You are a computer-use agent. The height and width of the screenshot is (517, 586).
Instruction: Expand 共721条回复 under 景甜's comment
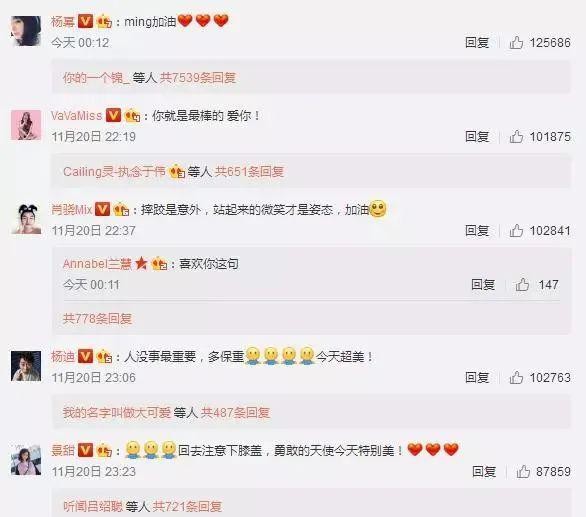click(187, 507)
